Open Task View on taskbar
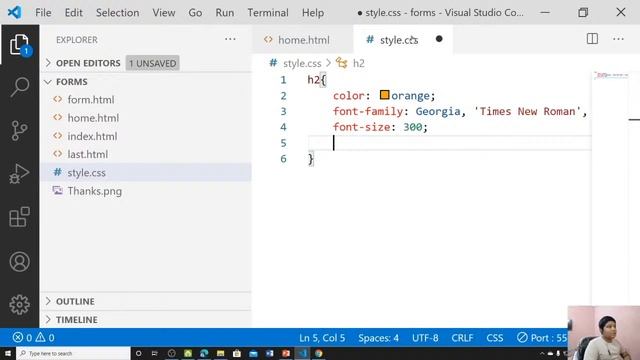The height and width of the screenshot is (360, 640). [155, 353]
